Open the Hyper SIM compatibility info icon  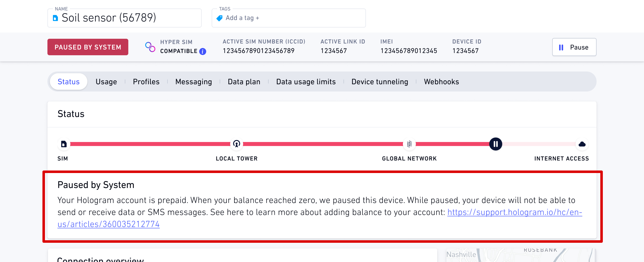click(203, 52)
